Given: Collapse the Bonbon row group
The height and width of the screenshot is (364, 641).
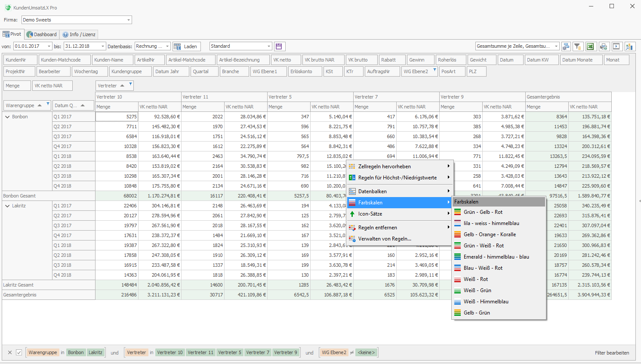Looking at the screenshot, I should [7, 117].
